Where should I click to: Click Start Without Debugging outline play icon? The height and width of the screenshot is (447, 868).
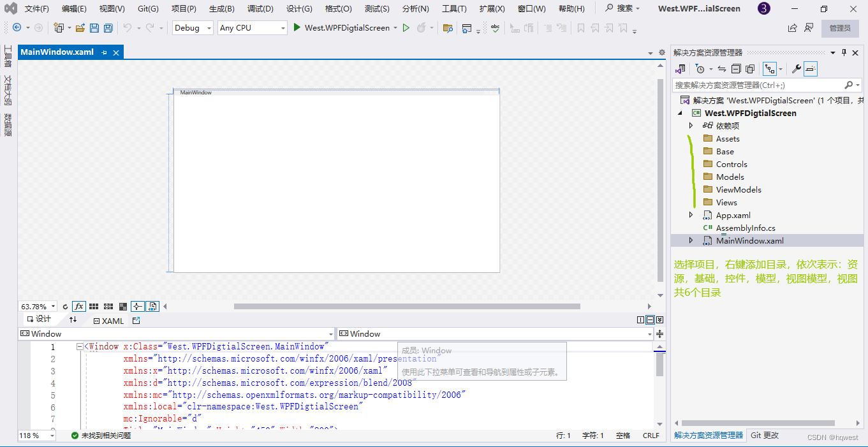click(x=406, y=28)
